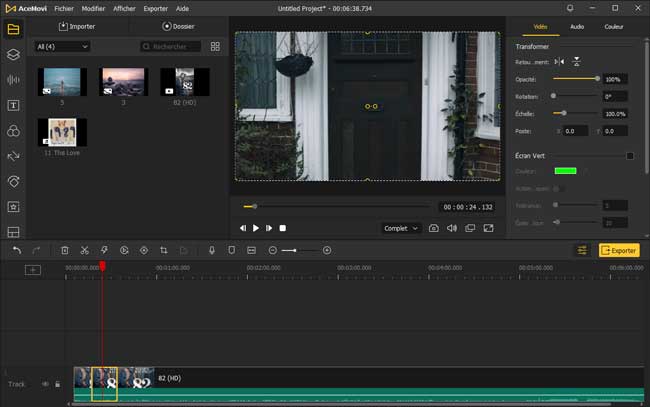The height and width of the screenshot is (407, 650).
Task: Open the Afficher menu
Action: click(x=124, y=8)
